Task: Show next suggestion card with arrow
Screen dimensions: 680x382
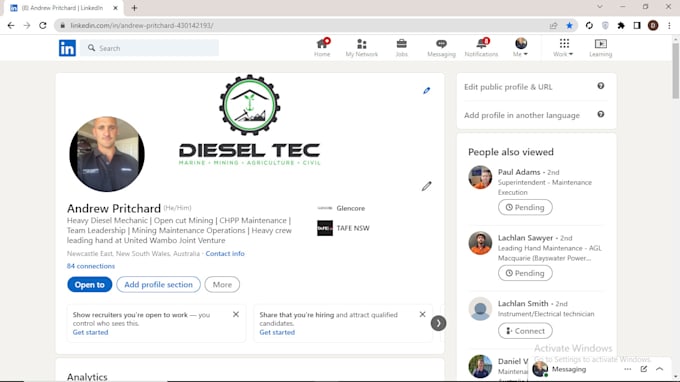Action: 438,323
